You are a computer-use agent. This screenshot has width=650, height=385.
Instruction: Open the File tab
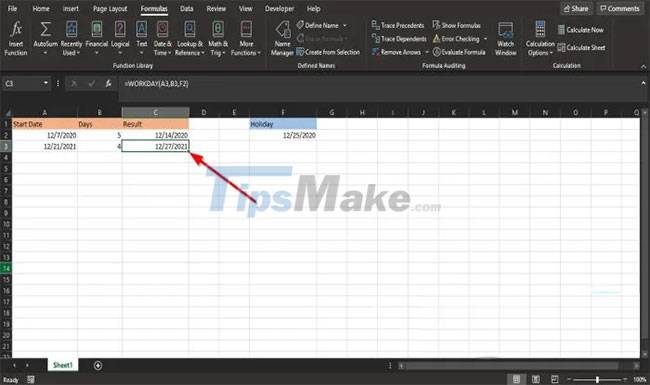(12, 8)
